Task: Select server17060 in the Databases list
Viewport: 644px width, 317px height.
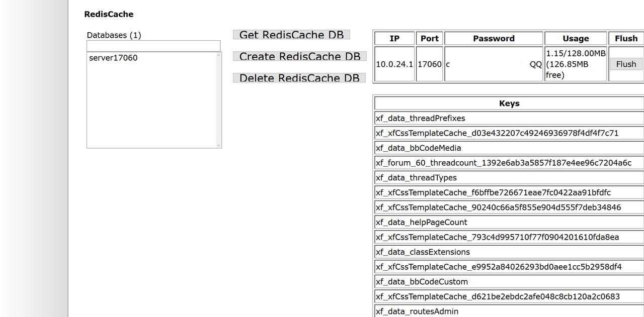Action: [x=113, y=58]
